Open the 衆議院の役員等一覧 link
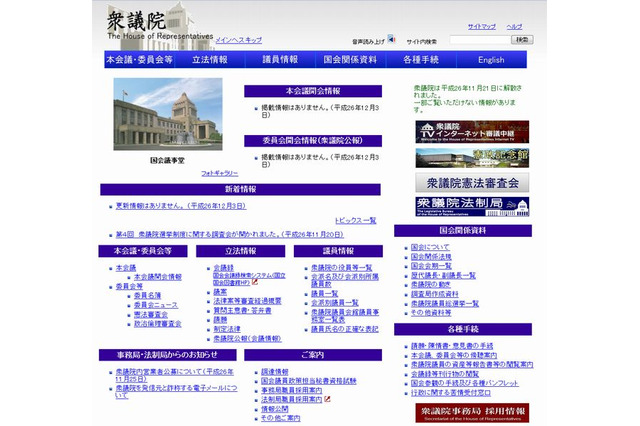The height and width of the screenshot is (426, 640). [342, 268]
